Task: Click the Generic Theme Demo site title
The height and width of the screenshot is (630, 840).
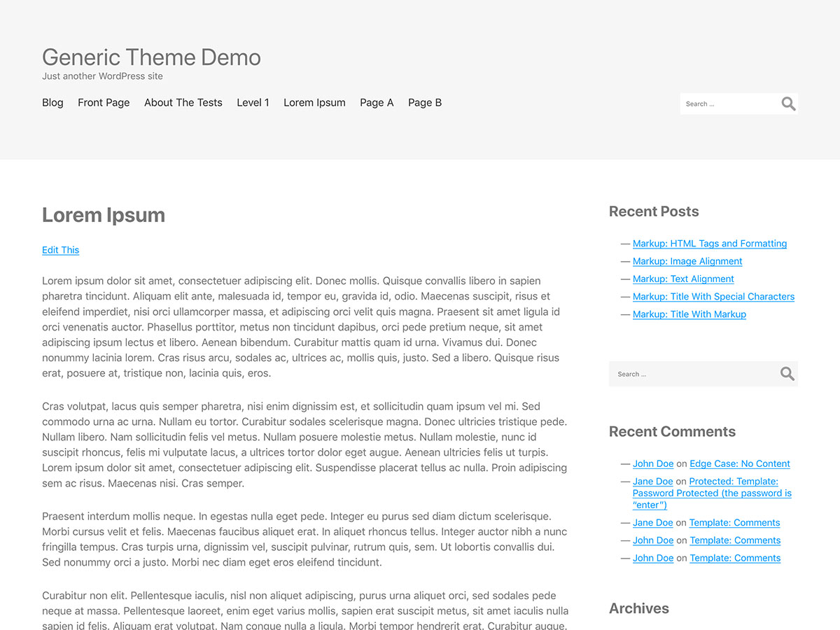Action: pyautogui.click(x=151, y=57)
